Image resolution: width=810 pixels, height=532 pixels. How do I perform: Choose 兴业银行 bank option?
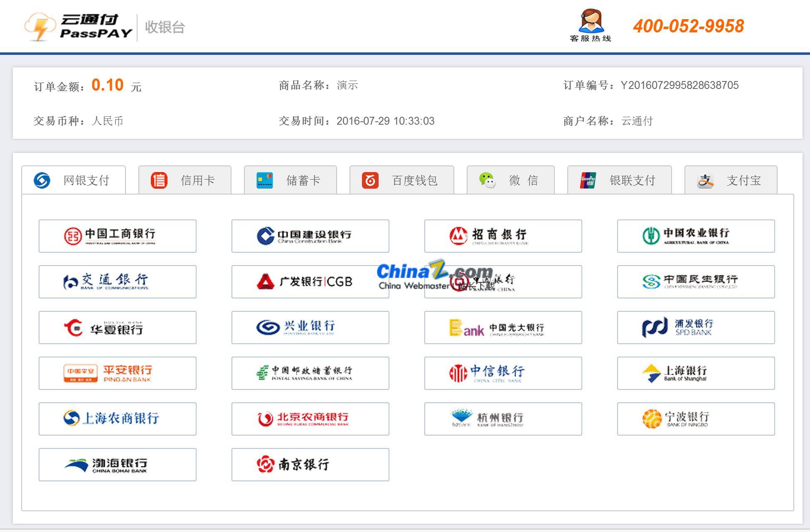[x=310, y=328]
